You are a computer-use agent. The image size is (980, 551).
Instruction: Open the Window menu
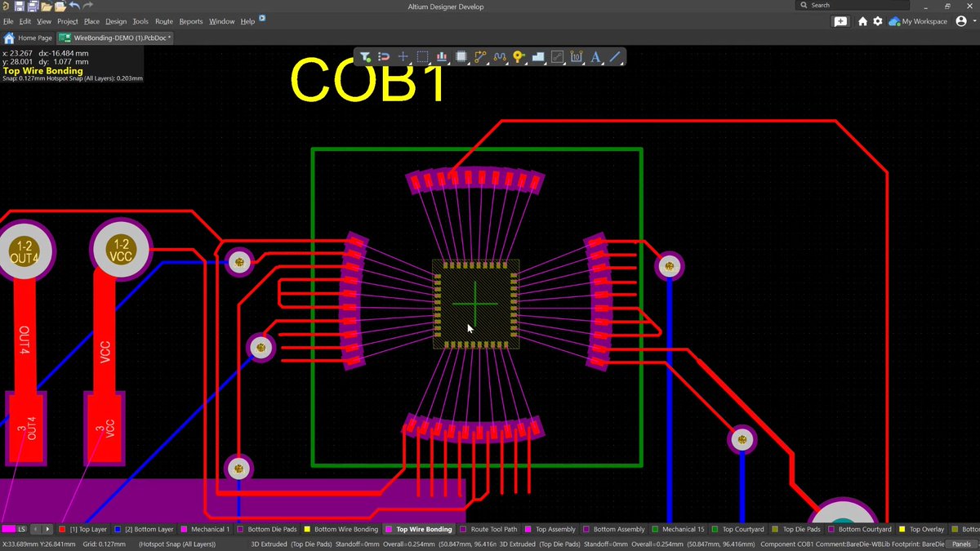(221, 21)
